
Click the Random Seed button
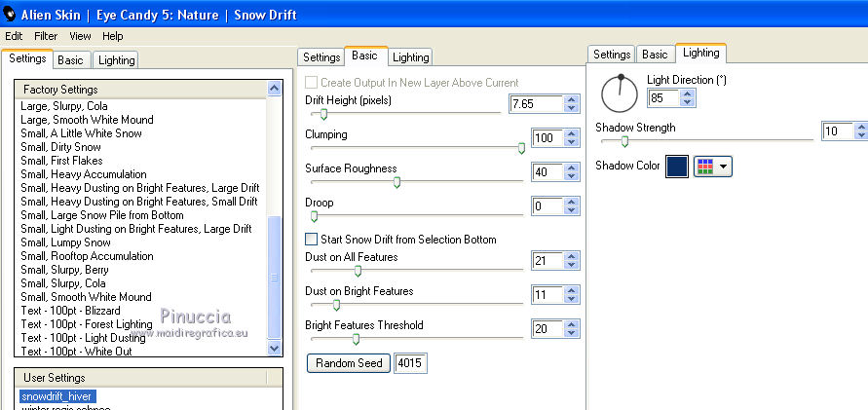[x=349, y=363]
